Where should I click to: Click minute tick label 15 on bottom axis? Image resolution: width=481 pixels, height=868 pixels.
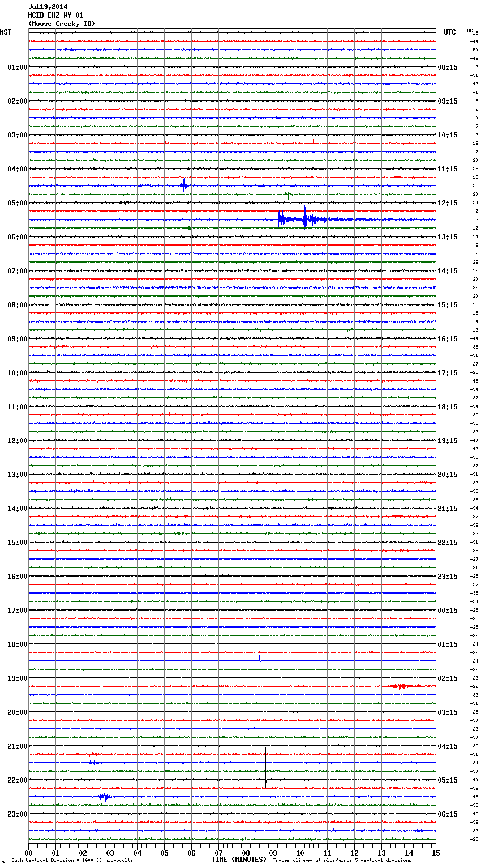(436, 853)
